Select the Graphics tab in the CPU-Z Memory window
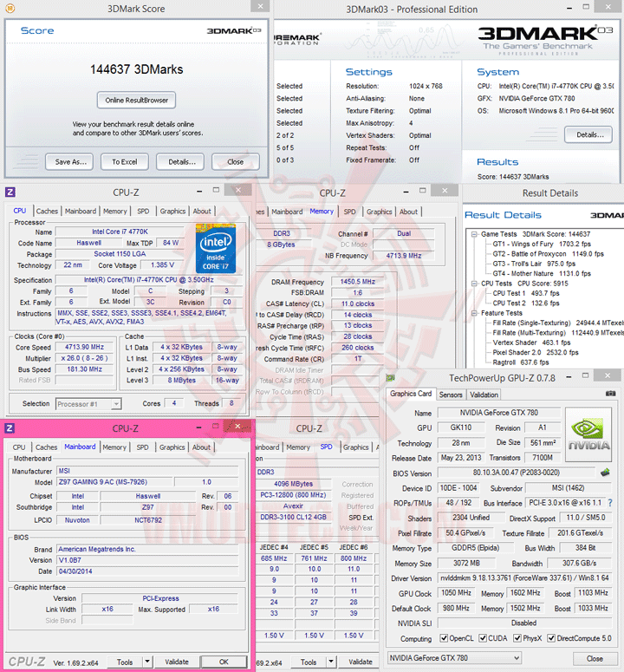This screenshot has height=672, width=624. [379, 212]
